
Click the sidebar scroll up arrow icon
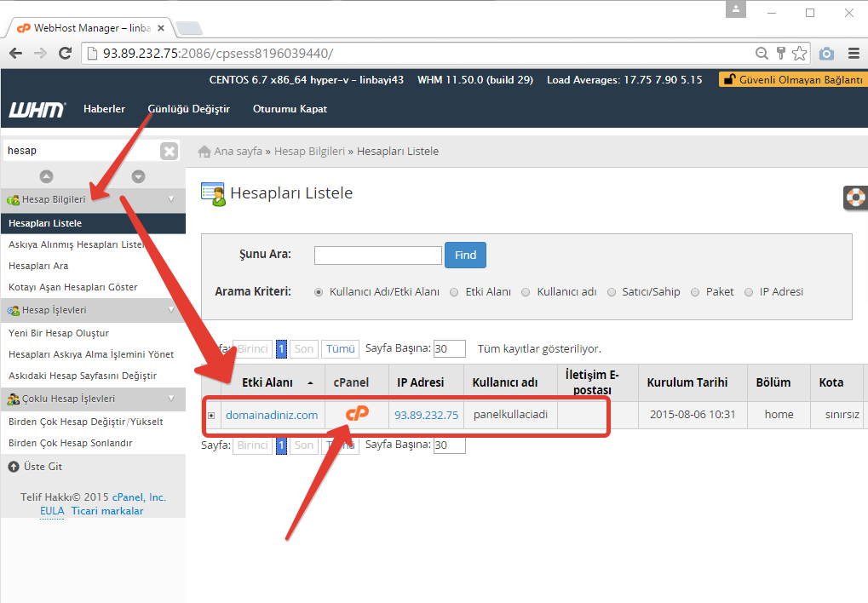[46, 176]
